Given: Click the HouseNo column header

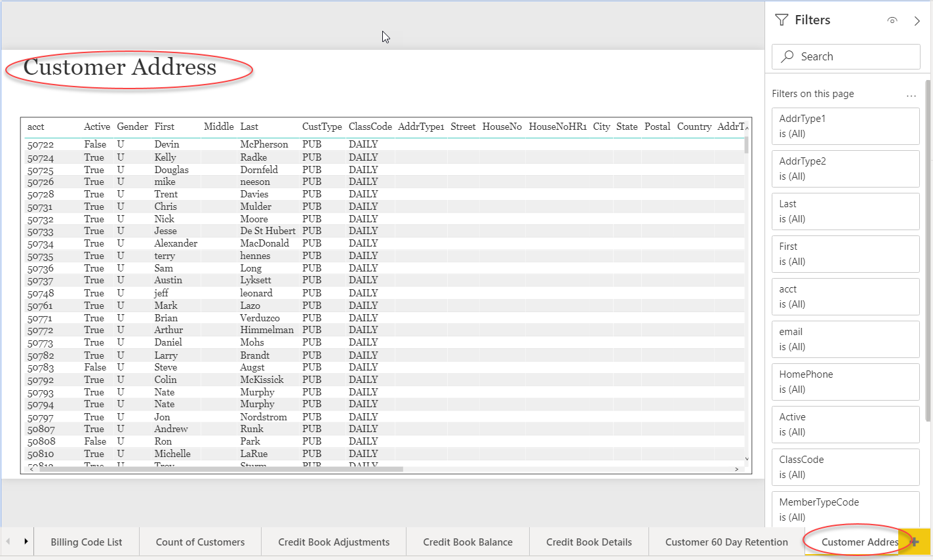Looking at the screenshot, I should point(502,127).
